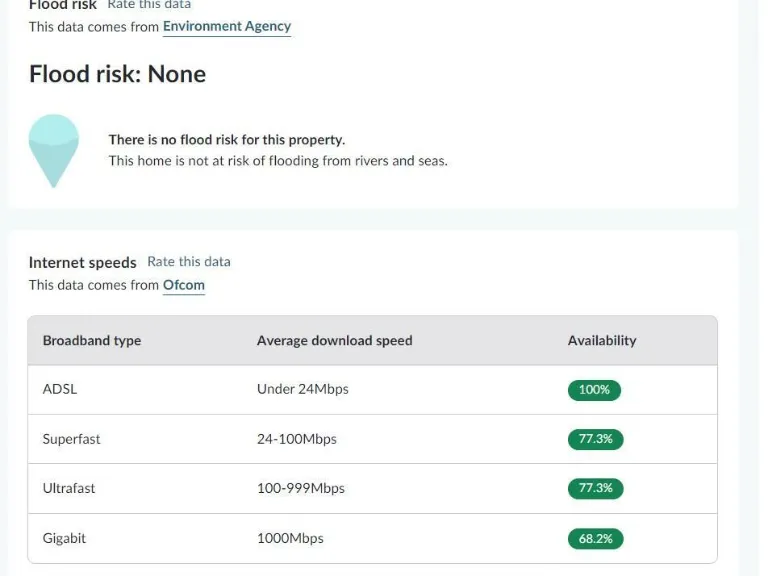Screen dimensions: 768x576
Task: Select the 100% availability badge for ADSL
Action: click(594, 390)
